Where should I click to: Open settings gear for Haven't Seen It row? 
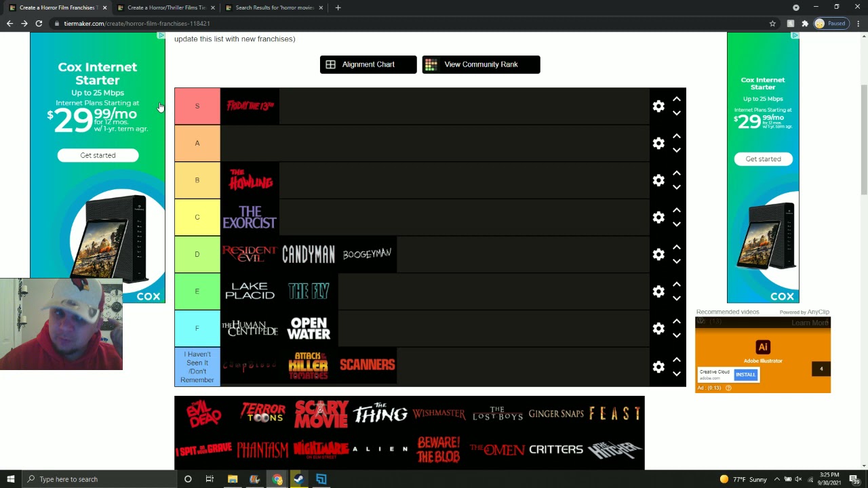pyautogui.click(x=658, y=367)
